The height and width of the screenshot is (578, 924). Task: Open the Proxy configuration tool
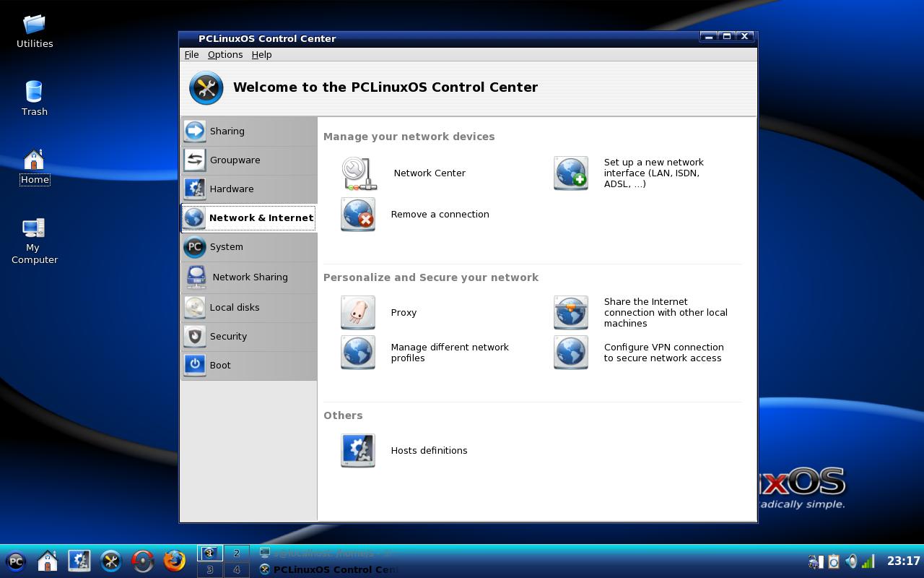(379, 313)
